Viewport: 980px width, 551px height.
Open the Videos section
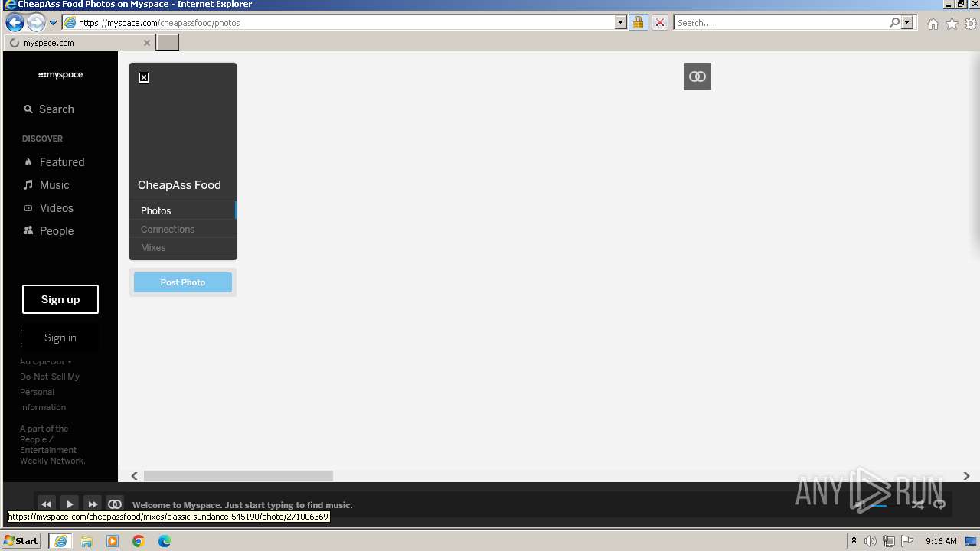(x=49, y=208)
